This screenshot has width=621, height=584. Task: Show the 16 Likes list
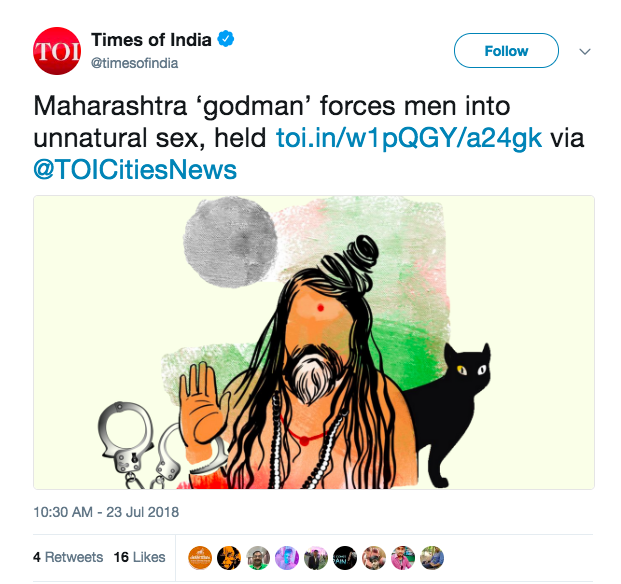(x=138, y=557)
